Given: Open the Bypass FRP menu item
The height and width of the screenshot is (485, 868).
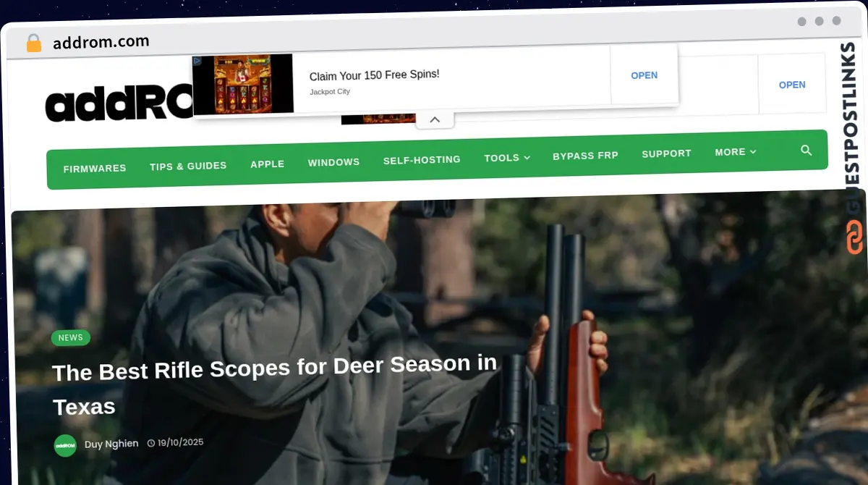Looking at the screenshot, I should (x=585, y=156).
